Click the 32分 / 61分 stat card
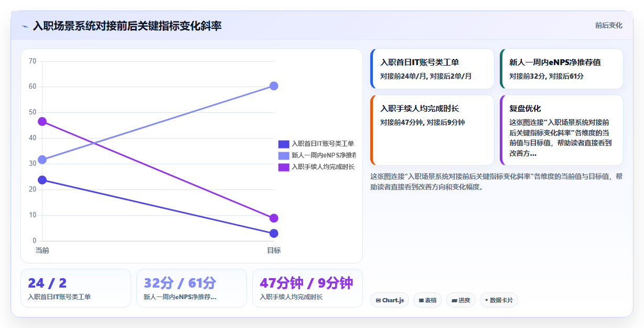The width and height of the screenshot is (644, 328). [191, 288]
